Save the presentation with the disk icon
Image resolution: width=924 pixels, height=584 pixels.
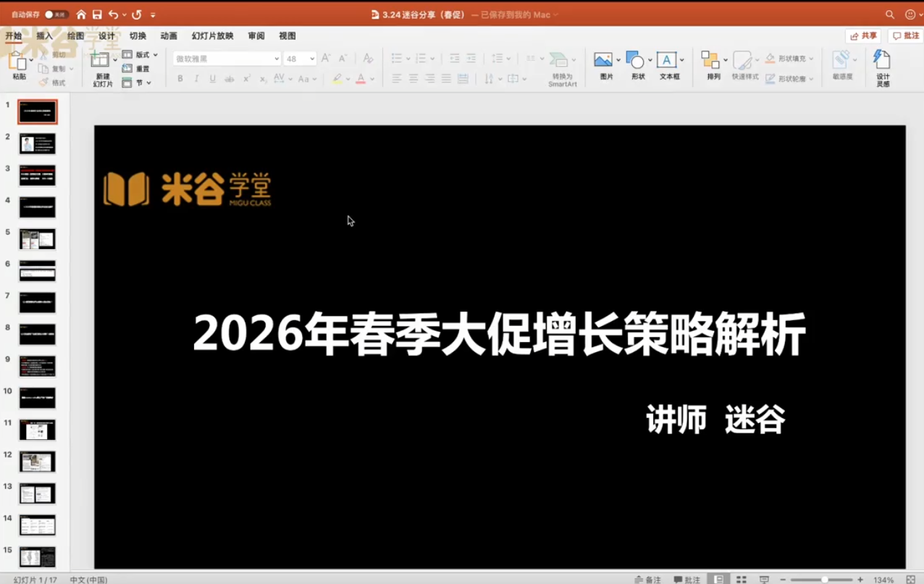97,14
